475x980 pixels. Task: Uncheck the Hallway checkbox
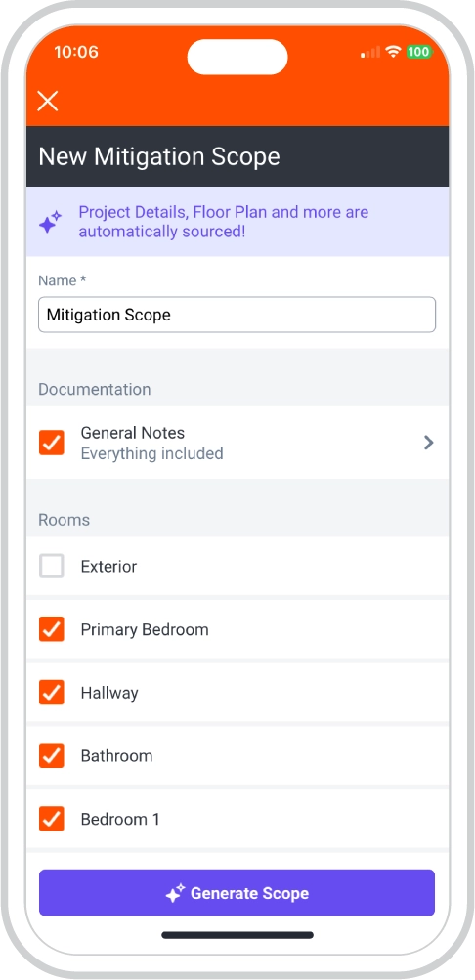pyautogui.click(x=51, y=693)
